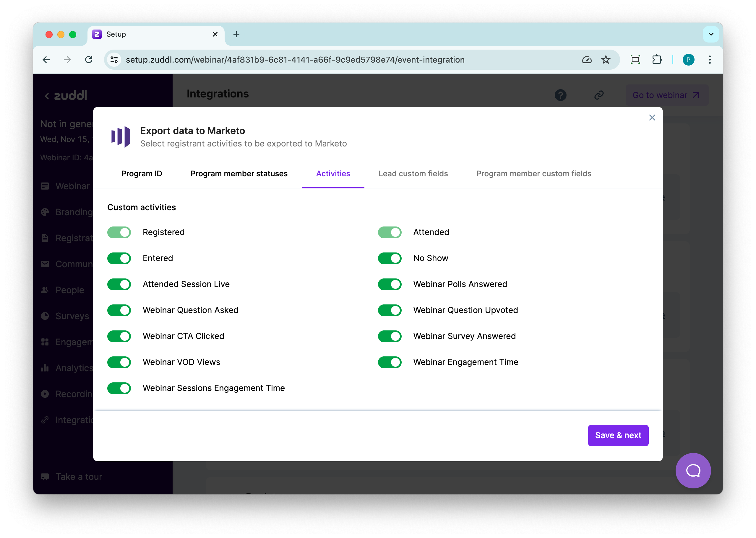Click the site information icon in address bar

tap(114, 60)
